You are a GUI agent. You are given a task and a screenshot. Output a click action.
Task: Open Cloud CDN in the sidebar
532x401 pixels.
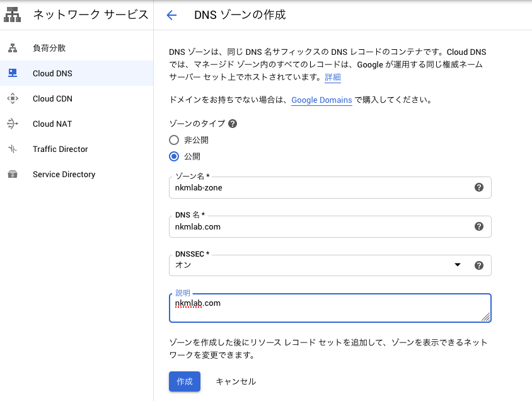tap(77, 98)
